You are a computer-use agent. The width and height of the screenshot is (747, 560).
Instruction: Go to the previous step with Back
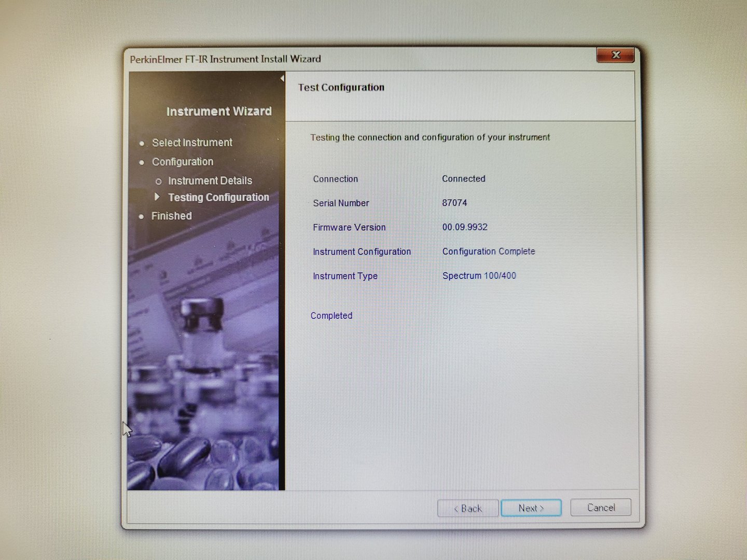click(468, 508)
